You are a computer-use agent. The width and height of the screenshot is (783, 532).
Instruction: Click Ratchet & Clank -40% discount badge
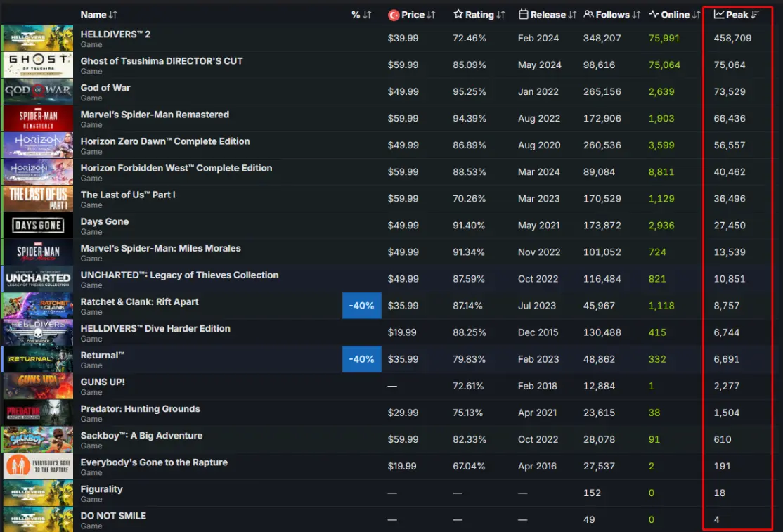(x=361, y=306)
